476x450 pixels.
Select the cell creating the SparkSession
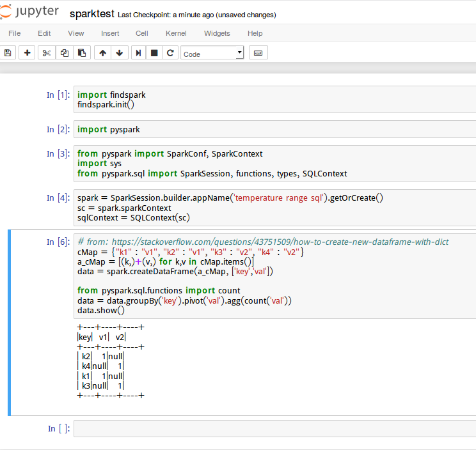click(x=274, y=208)
